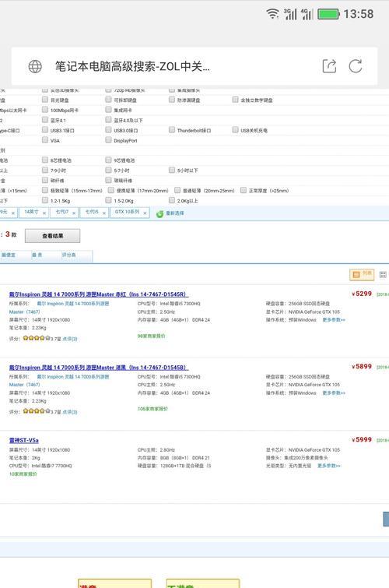Open Dell Inspiron Ins 14-7467-D1545R link
The height and width of the screenshot is (588, 389).
(99, 294)
